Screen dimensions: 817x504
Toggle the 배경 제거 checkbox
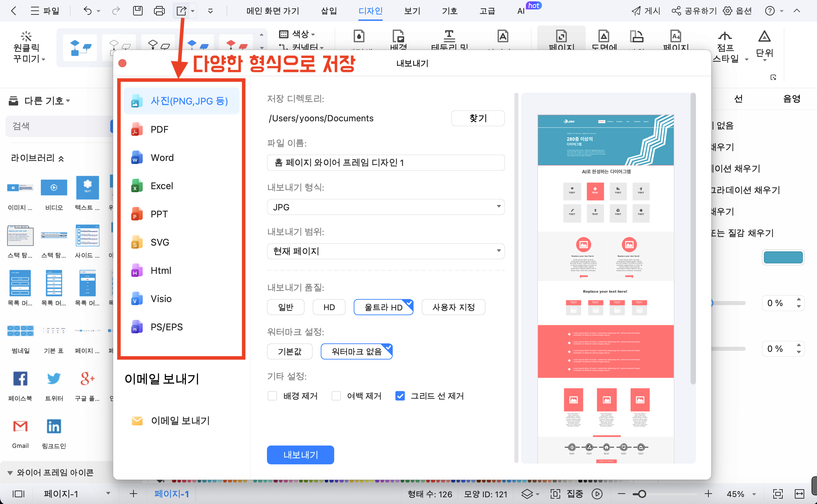[272, 396]
